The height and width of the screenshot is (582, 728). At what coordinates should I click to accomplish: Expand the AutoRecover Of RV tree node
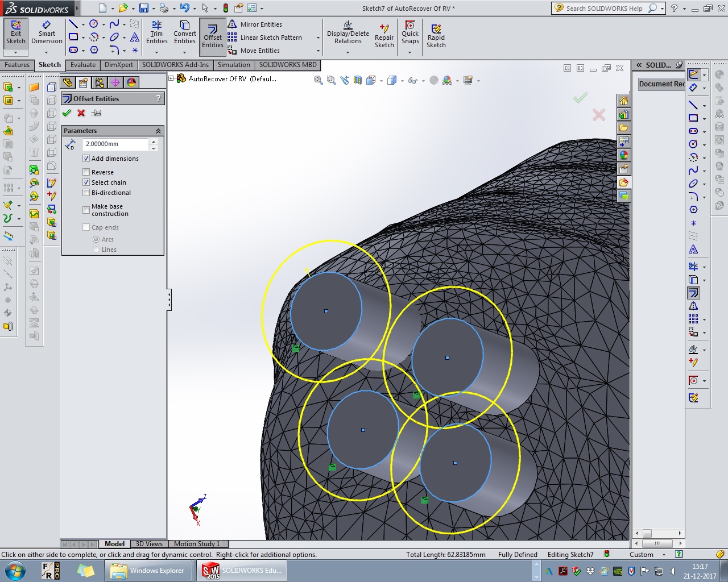tap(171, 78)
